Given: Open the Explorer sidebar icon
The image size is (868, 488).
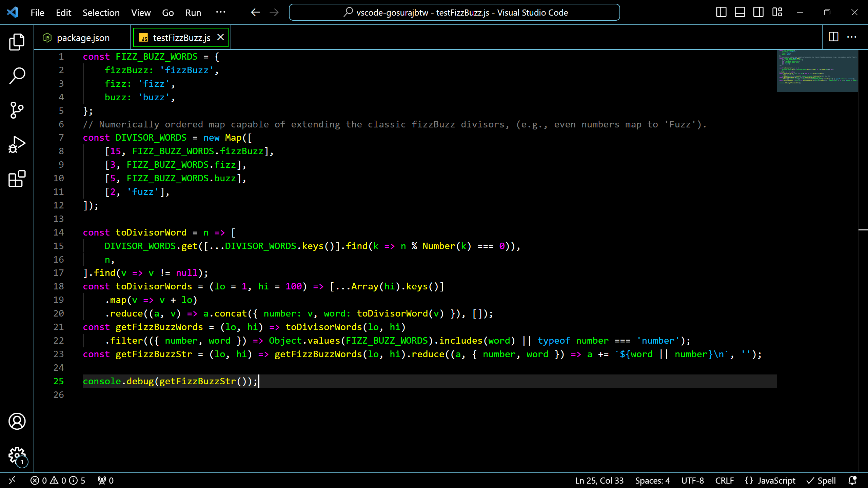Looking at the screenshot, I should (17, 41).
